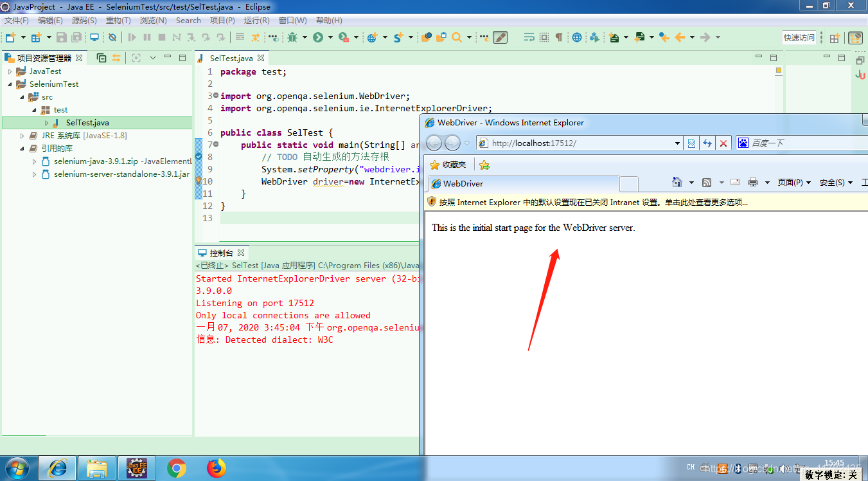Toggle Word Wrap icon in Eclipse toolbar
Image resolution: width=868 pixels, height=481 pixels.
pyautogui.click(x=529, y=37)
